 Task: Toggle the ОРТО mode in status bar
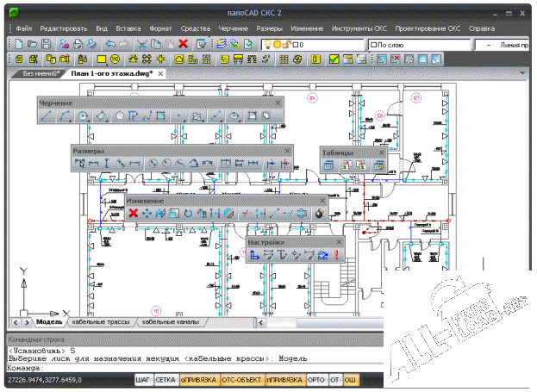pyautogui.click(x=315, y=379)
